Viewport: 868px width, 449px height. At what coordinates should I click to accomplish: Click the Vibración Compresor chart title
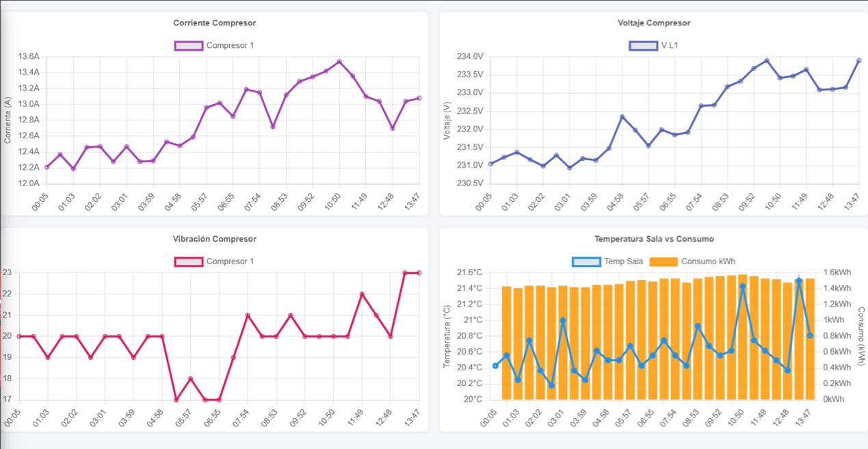pos(215,239)
